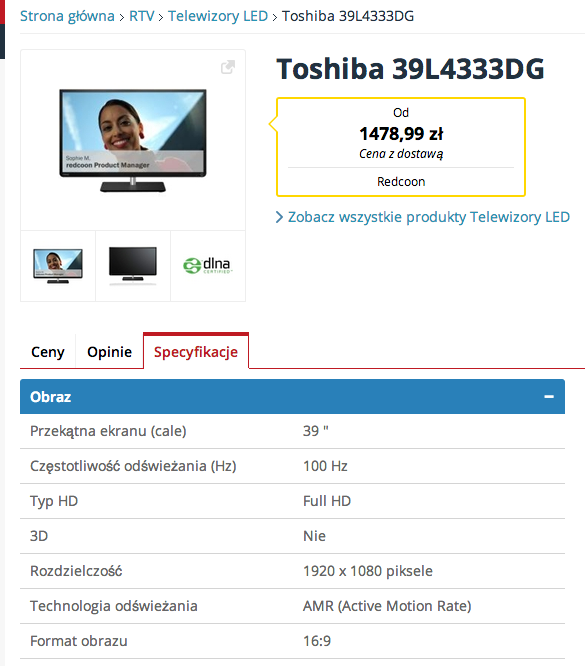Click the '1920 x 1080 piksele' value
The image size is (585, 666).
coord(367,571)
